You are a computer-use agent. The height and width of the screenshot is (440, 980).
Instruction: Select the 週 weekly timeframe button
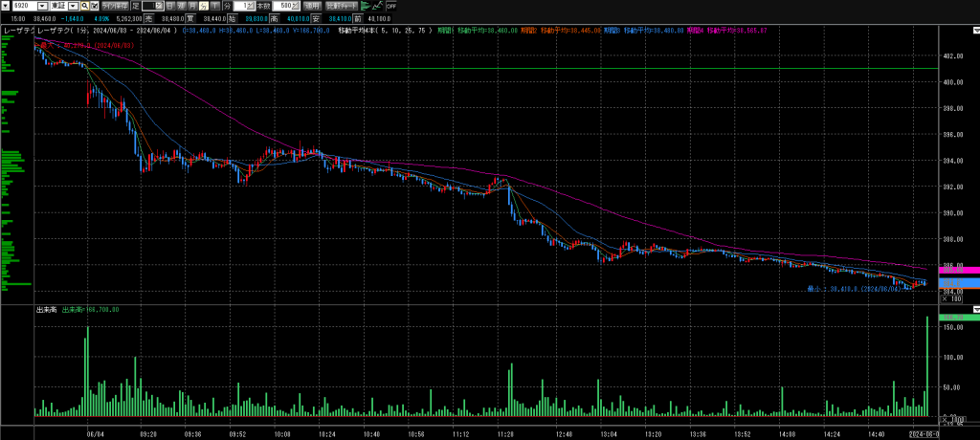coord(180,6)
